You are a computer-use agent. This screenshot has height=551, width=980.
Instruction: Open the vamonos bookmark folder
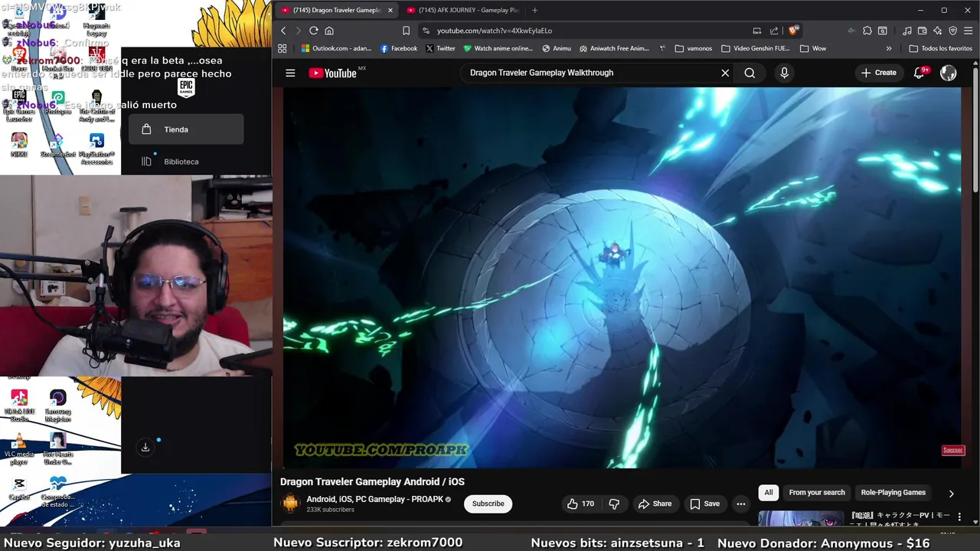[x=694, y=48]
